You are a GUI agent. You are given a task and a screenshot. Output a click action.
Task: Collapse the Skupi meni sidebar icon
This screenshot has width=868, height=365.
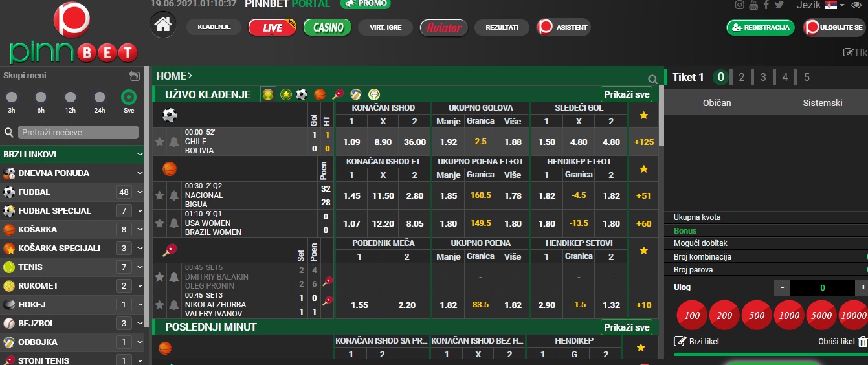pyautogui.click(x=135, y=76)
